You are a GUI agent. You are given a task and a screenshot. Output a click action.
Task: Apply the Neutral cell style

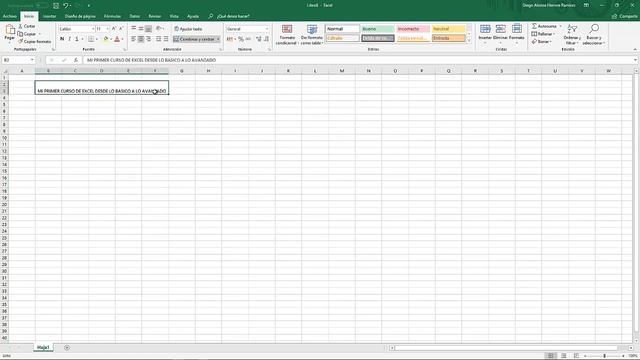tap(449, 29)
